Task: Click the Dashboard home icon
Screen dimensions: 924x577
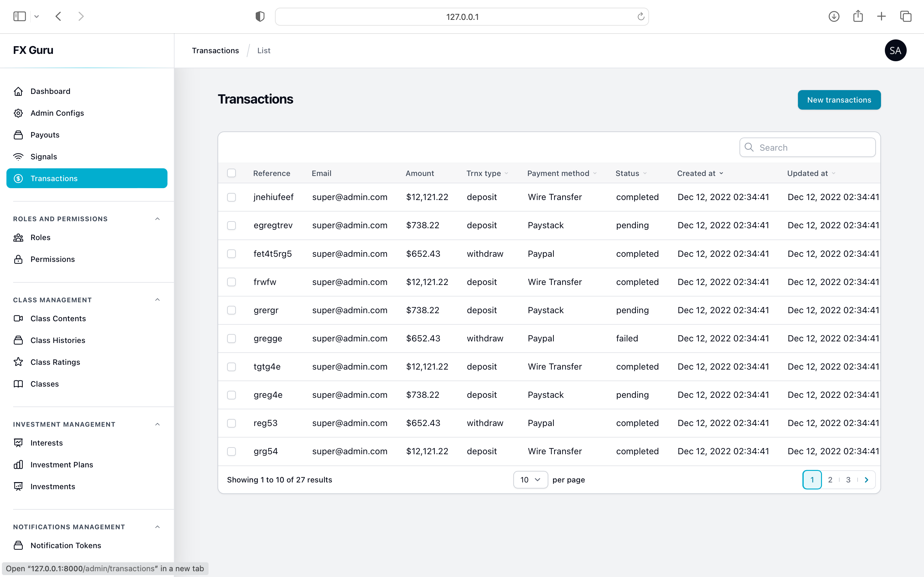Action: pos(18,91)
